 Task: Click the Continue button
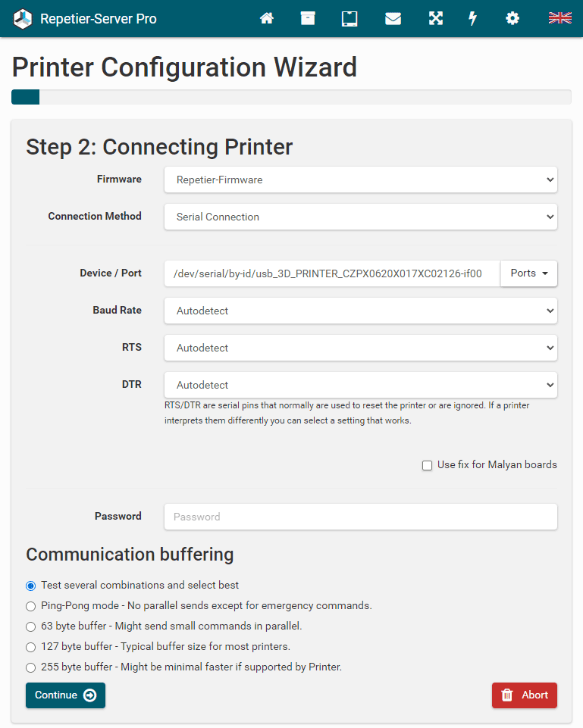click(65, 695)
